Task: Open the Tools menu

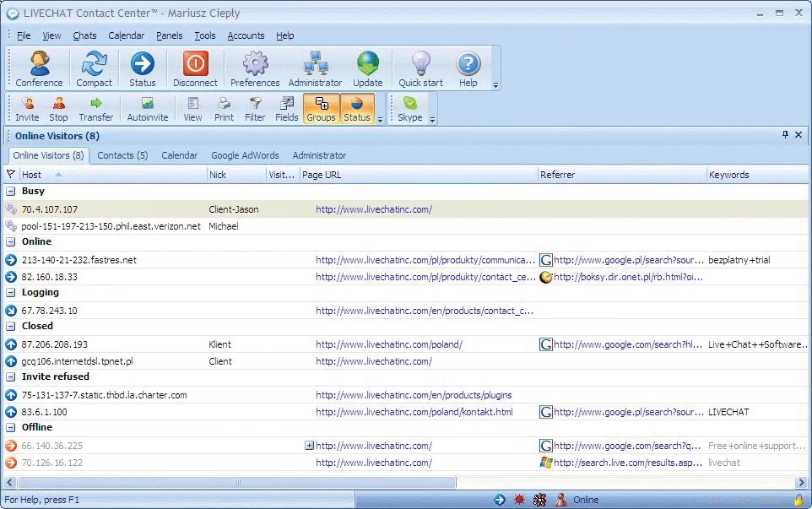Action: point(205,35)
